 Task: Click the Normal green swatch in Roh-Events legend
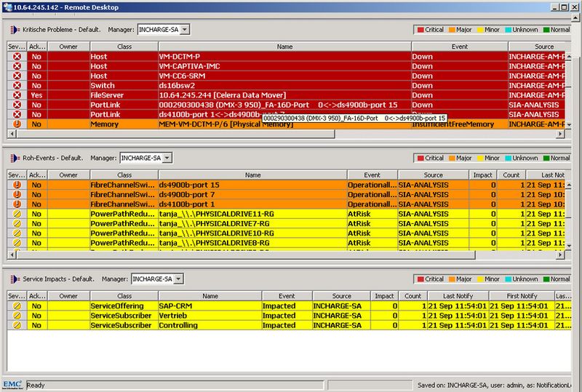point(546,158)
